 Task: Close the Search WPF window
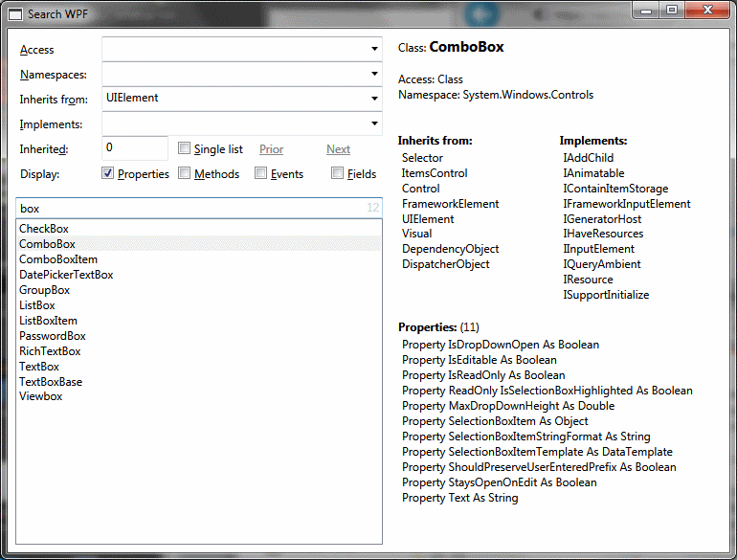(707, 11)
